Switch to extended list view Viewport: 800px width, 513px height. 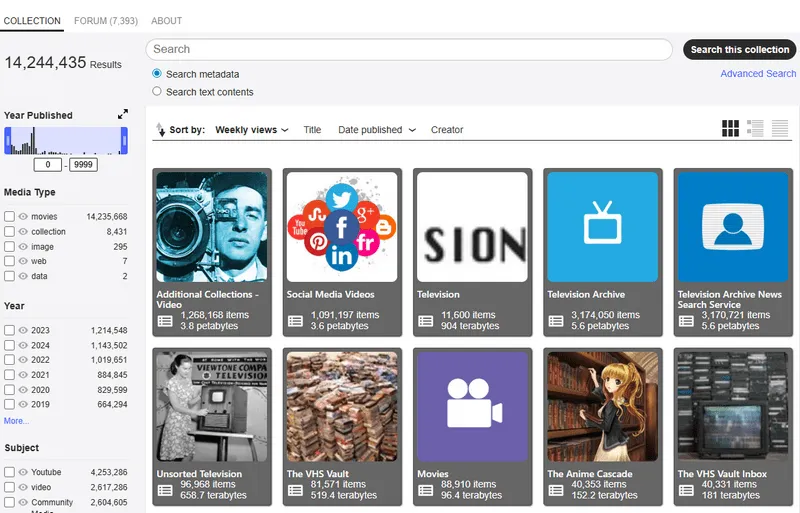pyautogui.click(x=755, y=128)
